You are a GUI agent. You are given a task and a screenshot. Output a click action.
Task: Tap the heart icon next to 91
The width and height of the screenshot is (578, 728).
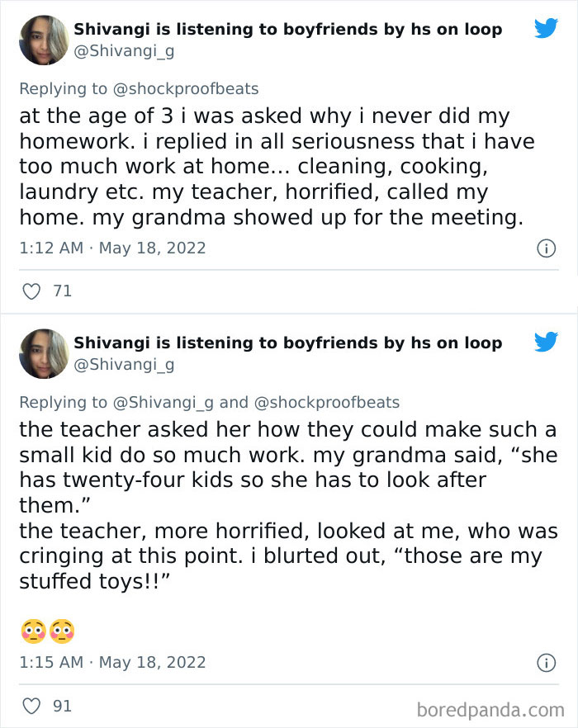[x=31, y=706]
